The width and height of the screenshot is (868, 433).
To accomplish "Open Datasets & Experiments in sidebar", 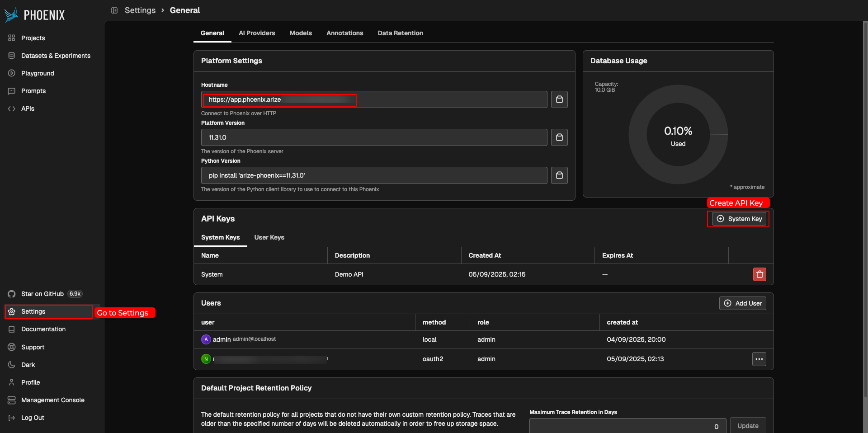I will [x=56, y=56].
